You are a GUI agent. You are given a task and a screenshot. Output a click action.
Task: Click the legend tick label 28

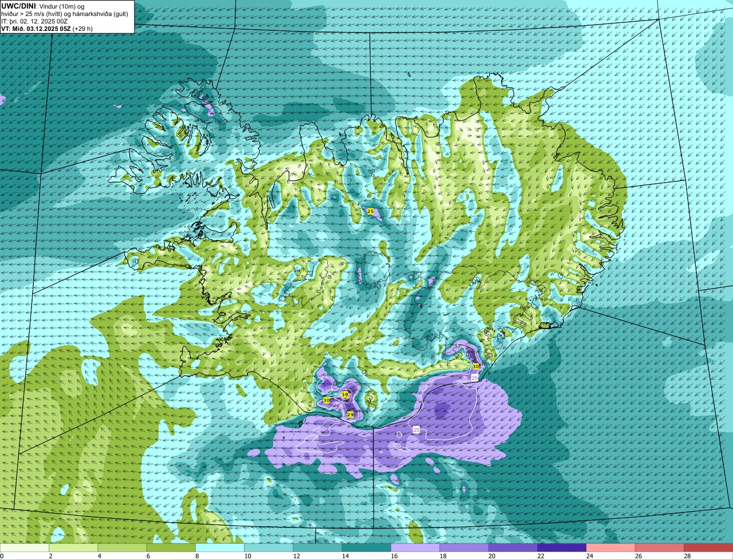coord(687,556)
